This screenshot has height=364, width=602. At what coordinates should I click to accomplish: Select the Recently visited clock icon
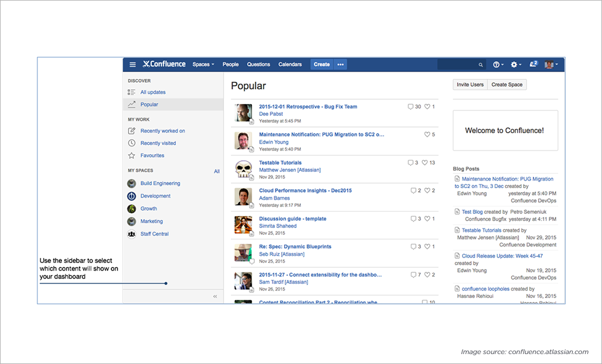tap(131, 143)
